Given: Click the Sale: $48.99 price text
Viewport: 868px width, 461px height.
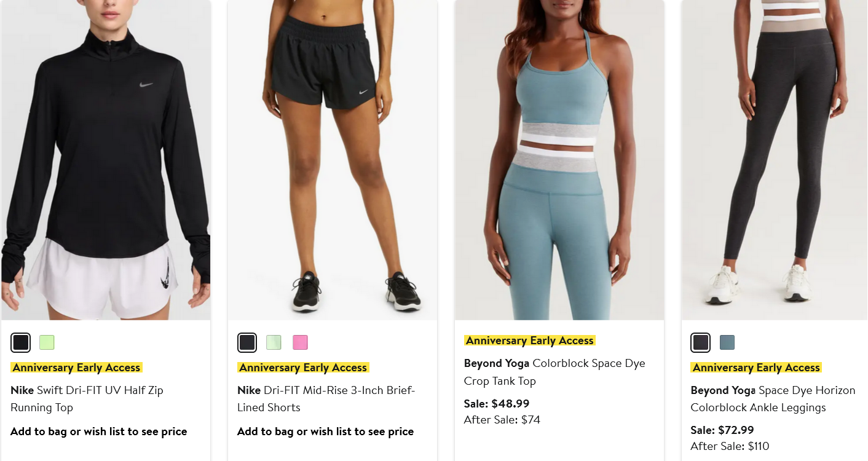Looking at the screenshot, I should pos(497,404).
